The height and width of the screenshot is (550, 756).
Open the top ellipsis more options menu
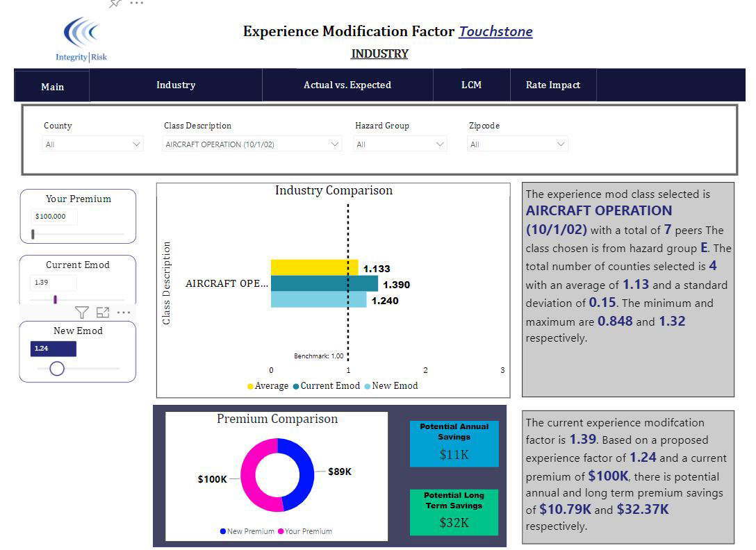pyautogui.click(x=137, y=3)
